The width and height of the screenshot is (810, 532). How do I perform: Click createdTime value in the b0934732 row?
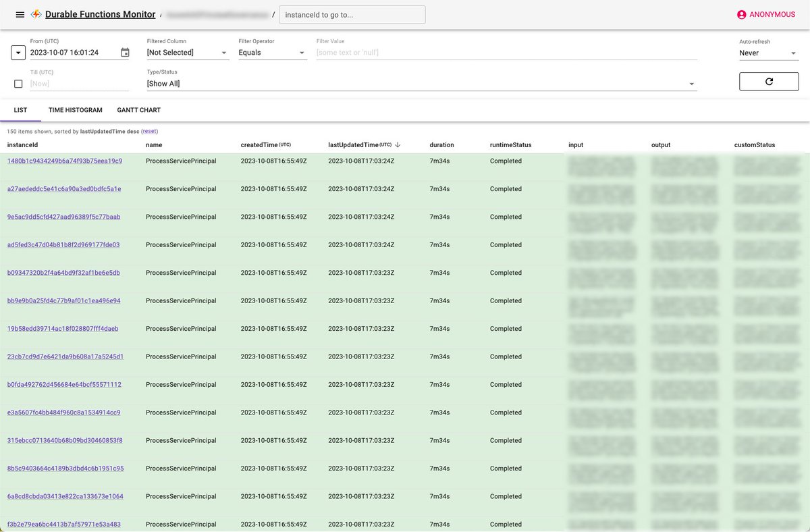pos(274,273)
